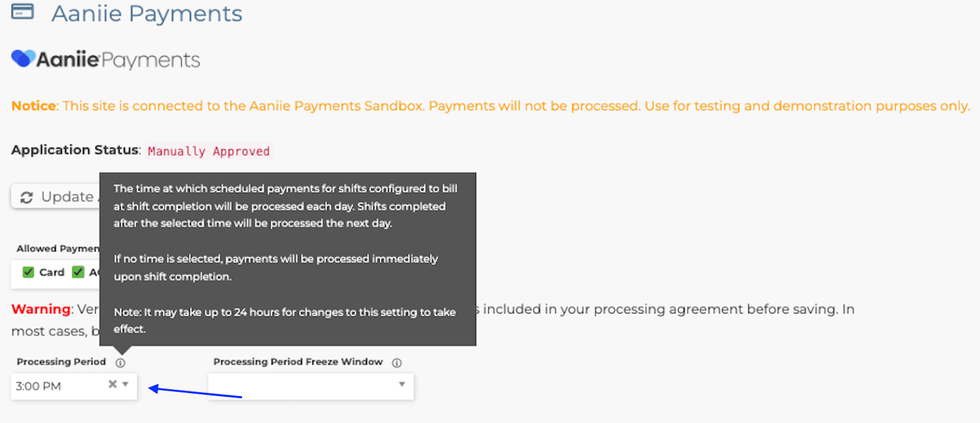The height and width of the screenshot is (423, 980).
Task: Uncheck the Card payment method checkbox
Action: (28, 272)
